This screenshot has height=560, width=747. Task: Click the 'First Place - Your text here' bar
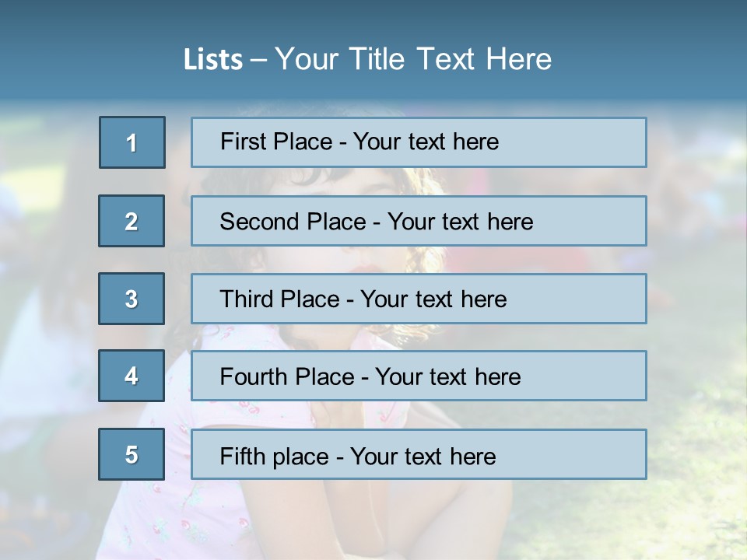tap(419, 142)
